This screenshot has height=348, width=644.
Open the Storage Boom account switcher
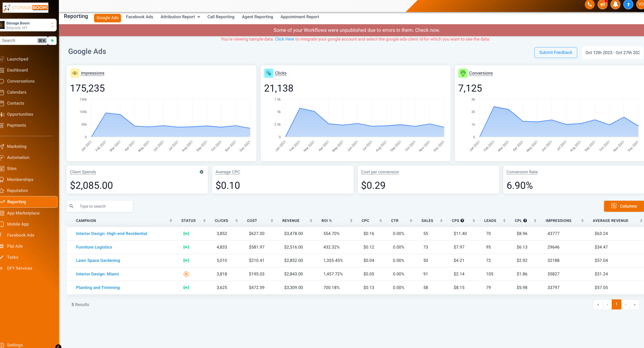[x=28, y=25]
